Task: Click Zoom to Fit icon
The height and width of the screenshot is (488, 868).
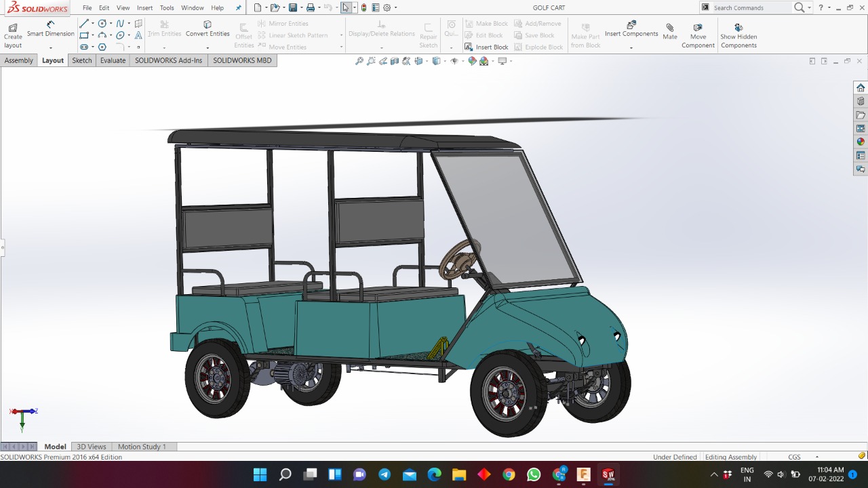Action: (359, 61)
